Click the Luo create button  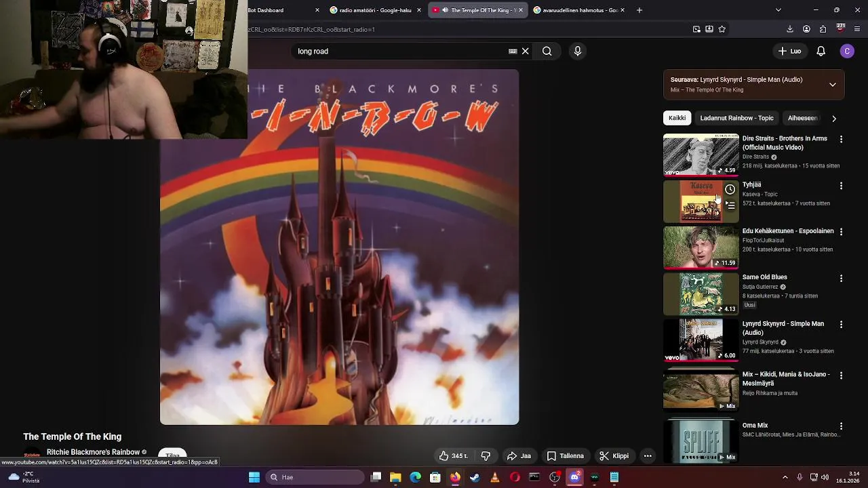pyautogui.click(x=789, y=51)
